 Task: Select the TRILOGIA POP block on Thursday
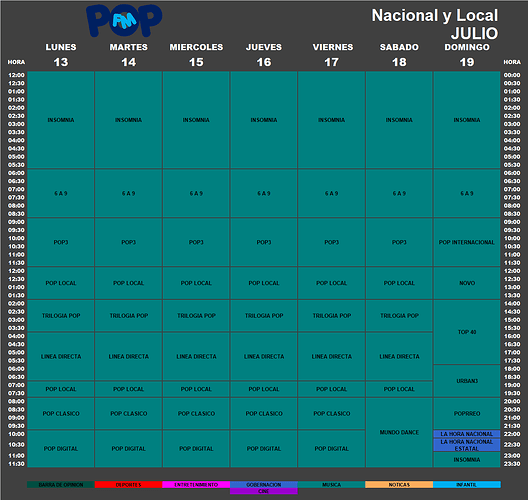click(x=264, y=315)
